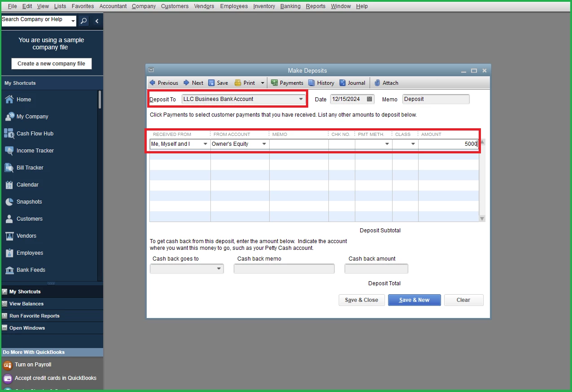
Task: Open the Journal icon in toolbar
Action: click(343, 83)
